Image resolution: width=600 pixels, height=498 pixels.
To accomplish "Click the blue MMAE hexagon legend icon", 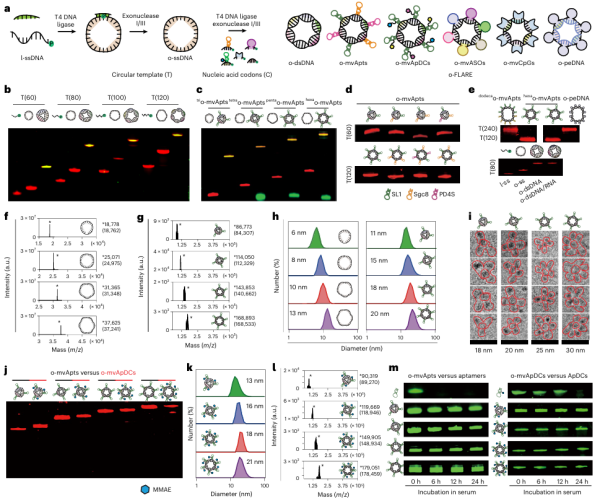I will click(x=145, y=489).
